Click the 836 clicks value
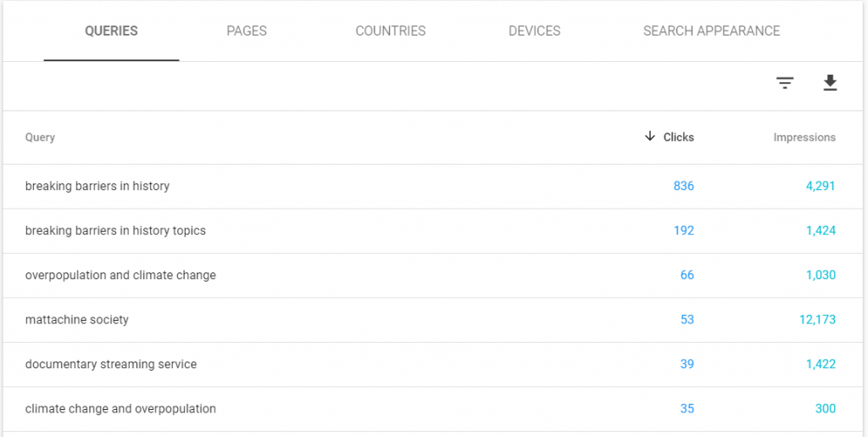Viewport: 868px width, 437px height. click(x=683, y=187)
